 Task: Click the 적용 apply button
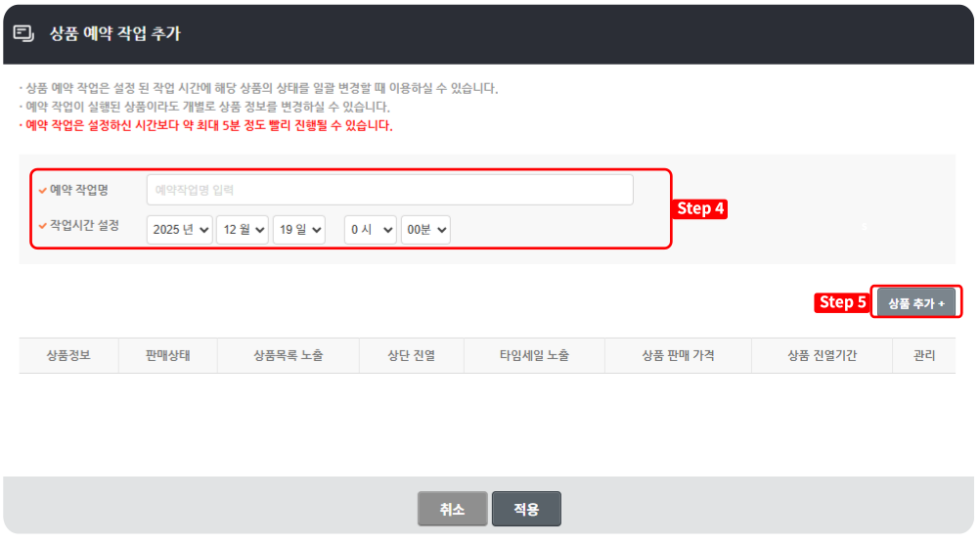[x=526, y=509]
